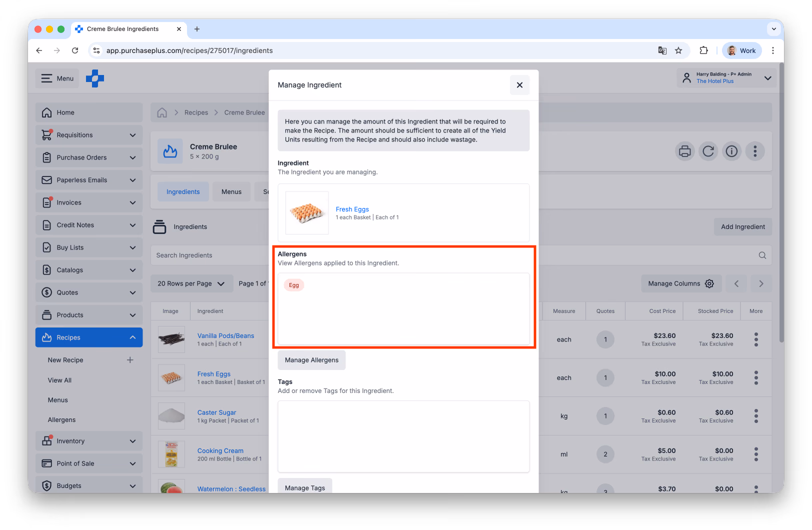Focus the Search Ingredients field
This screenshot has width=812, height=530.
[210, 255]
